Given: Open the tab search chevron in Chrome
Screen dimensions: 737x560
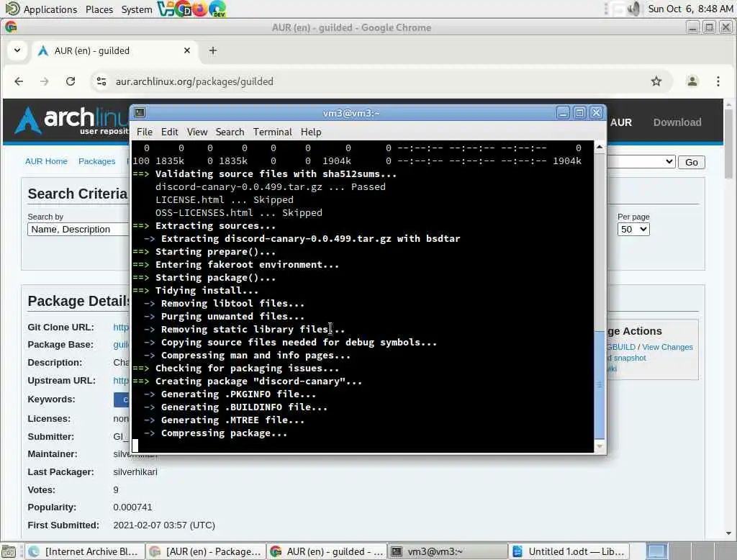Looking at the screenshot, I should [17, 50].
